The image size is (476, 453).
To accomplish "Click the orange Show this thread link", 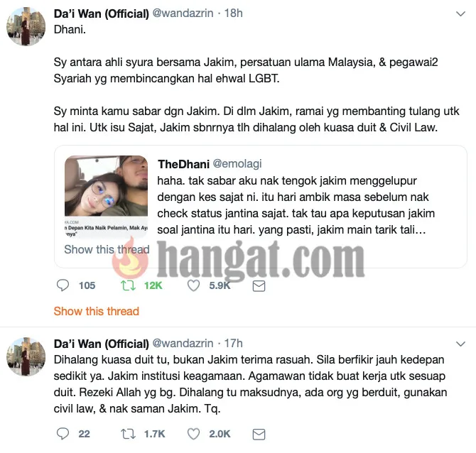I will point(96,311).
